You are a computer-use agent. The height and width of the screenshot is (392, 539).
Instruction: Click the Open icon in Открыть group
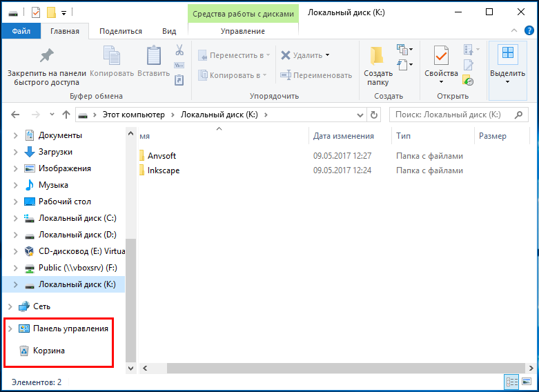tap(468, 50)
